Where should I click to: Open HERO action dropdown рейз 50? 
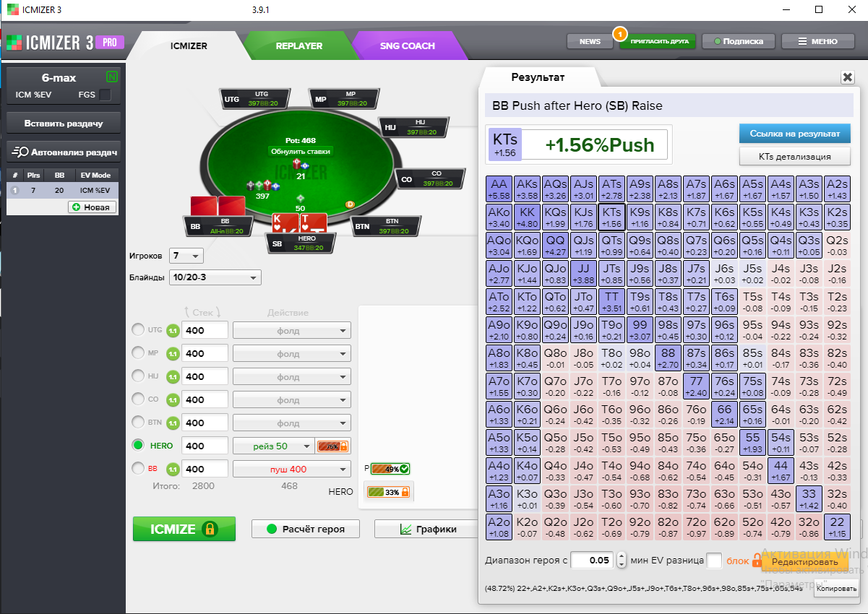[274, 446]
